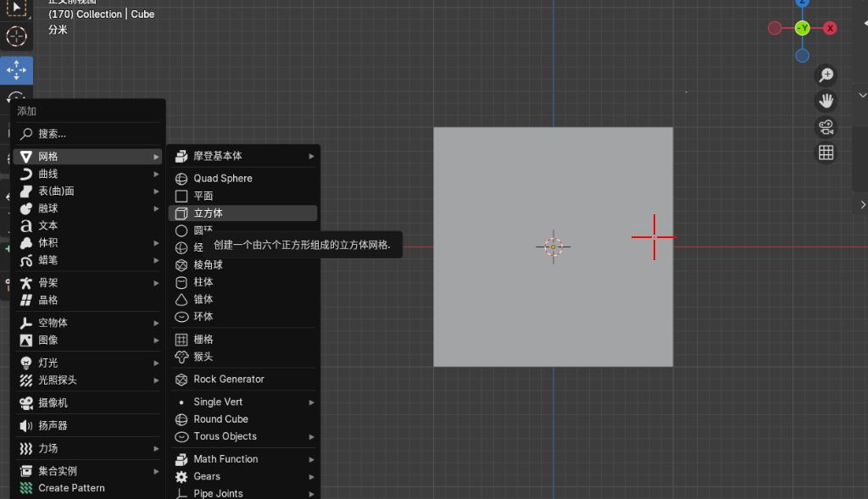Click the green Y axis gizmo circle
This screenshot has width=868, height=499.
pyautogui.click(x=802, y=28)
